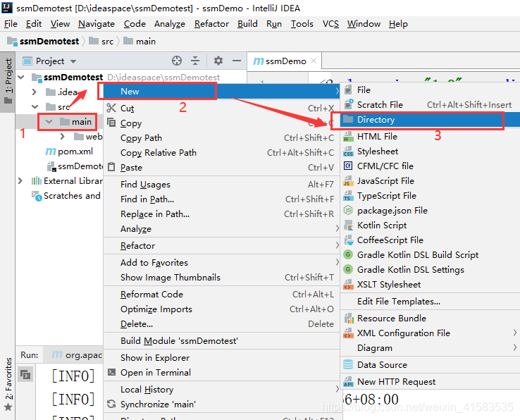This screenshot has height=420, width=520.
Task: Click the JavaScript File icon
Action: pos(347,181)
